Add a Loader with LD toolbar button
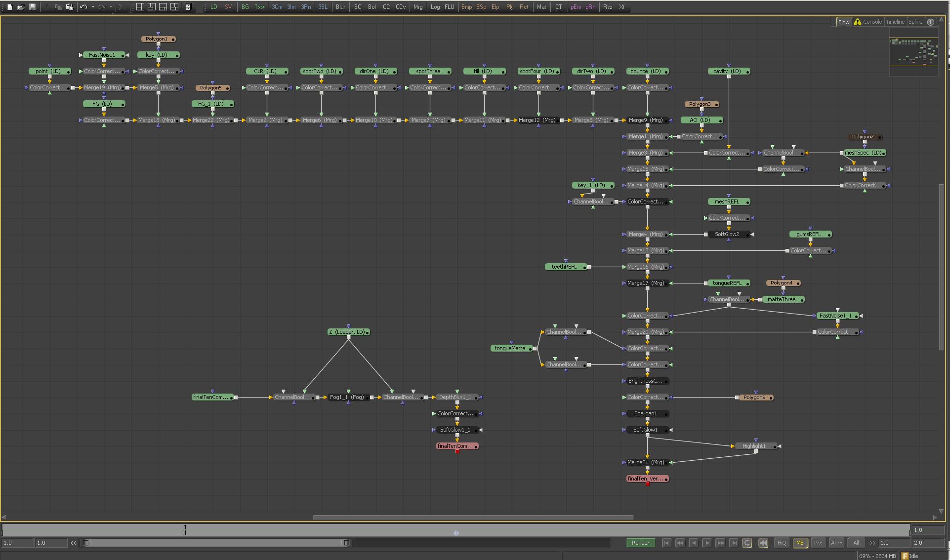This screenshot has width=950, height=560. pos(214,7)
